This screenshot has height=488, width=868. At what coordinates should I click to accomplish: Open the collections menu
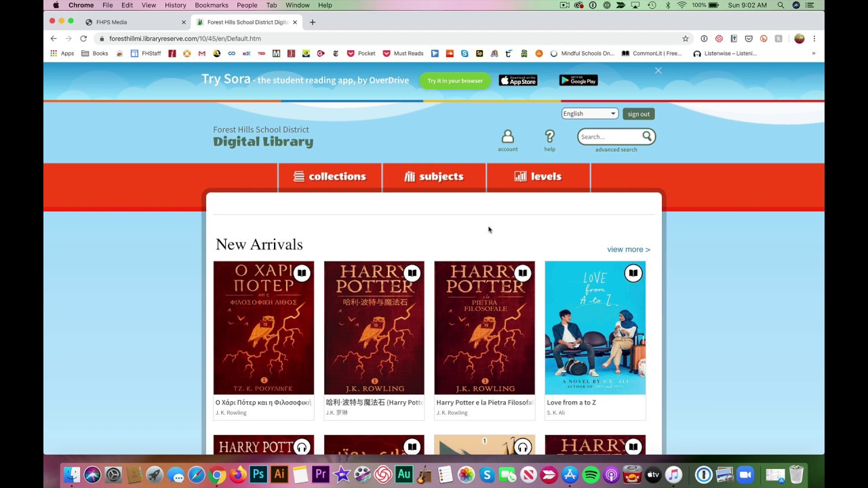tap(330, 177)
